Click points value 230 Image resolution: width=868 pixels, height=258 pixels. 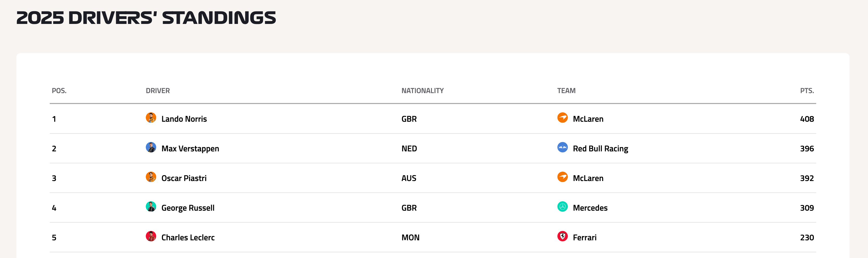click(x=807, y=237)
